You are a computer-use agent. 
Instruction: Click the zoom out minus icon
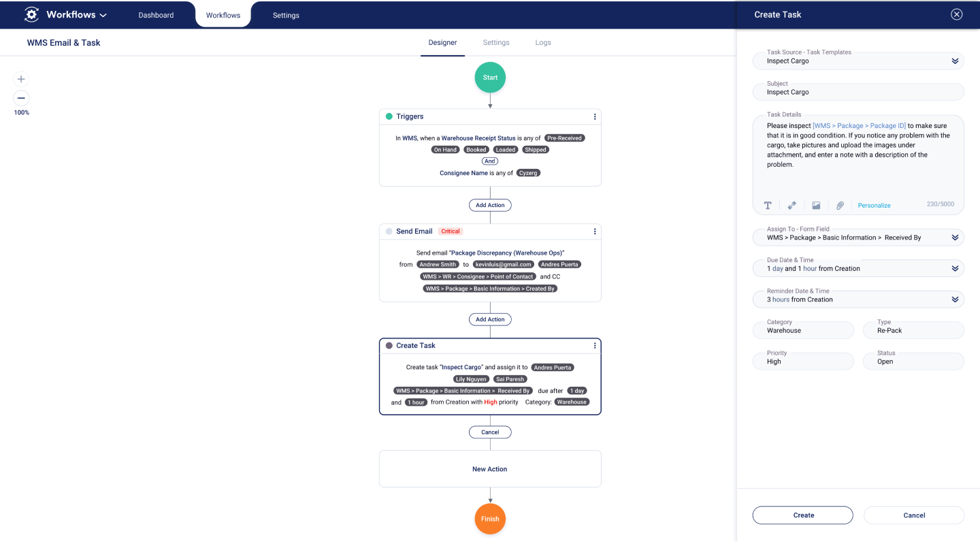21,98
